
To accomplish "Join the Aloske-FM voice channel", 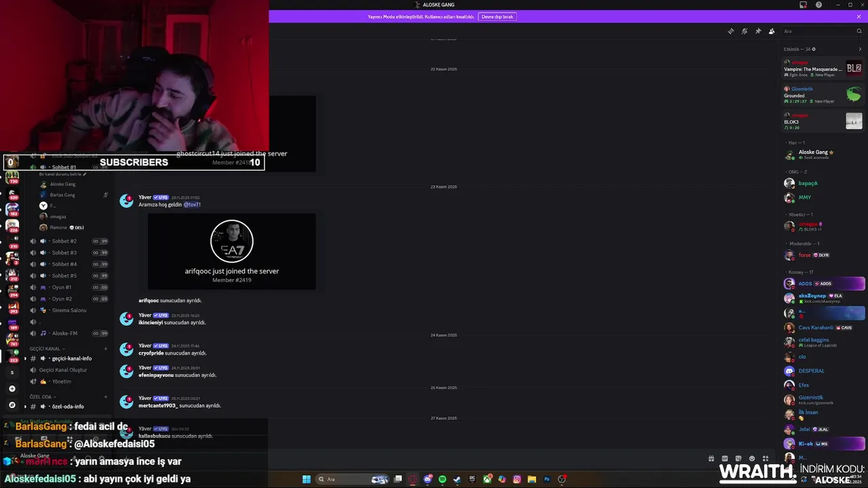I will [68, 333].
